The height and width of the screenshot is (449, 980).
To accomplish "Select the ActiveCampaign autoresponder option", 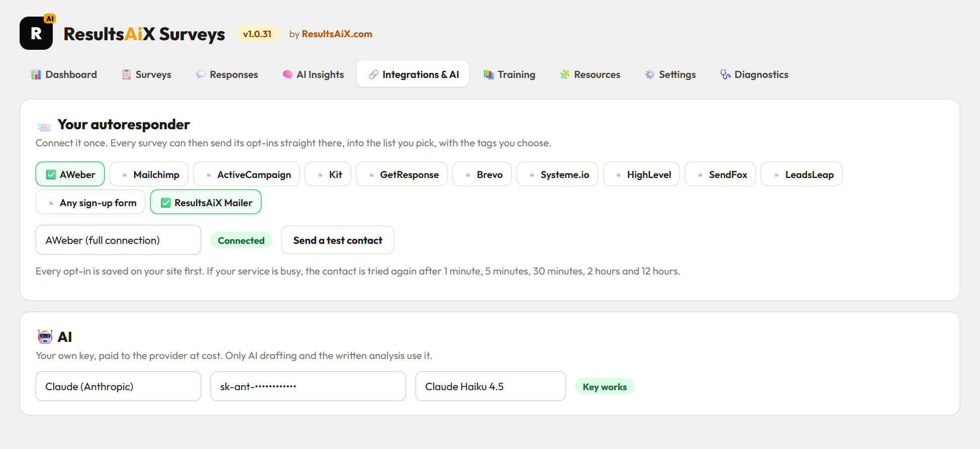I will click(246, 174).
